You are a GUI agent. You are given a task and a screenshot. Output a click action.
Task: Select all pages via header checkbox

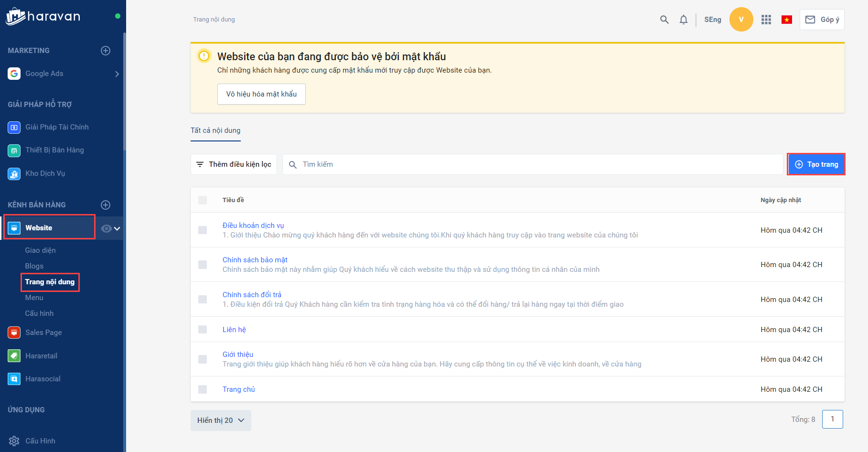click(x=203, y=200)
